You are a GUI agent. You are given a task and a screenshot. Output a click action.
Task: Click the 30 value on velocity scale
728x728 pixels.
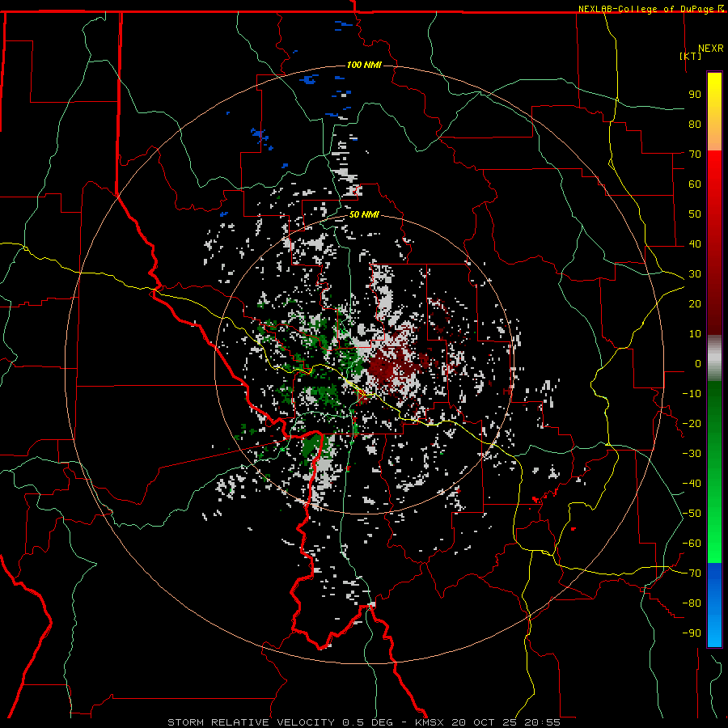[x=695, y=274]
